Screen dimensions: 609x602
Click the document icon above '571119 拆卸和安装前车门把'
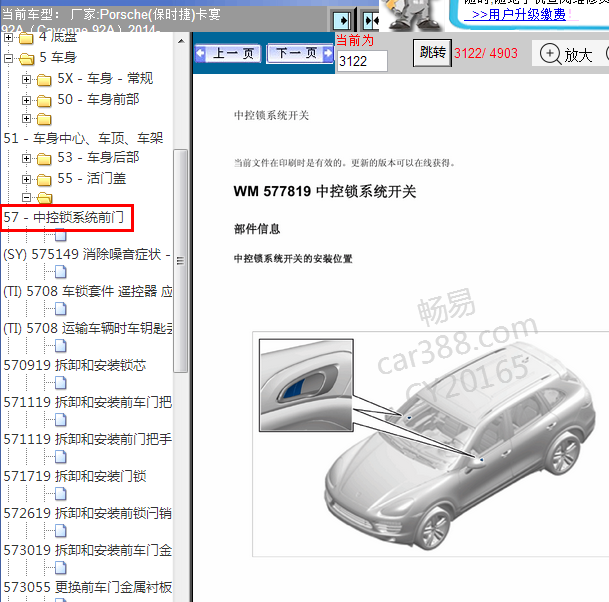pos(61,383)
